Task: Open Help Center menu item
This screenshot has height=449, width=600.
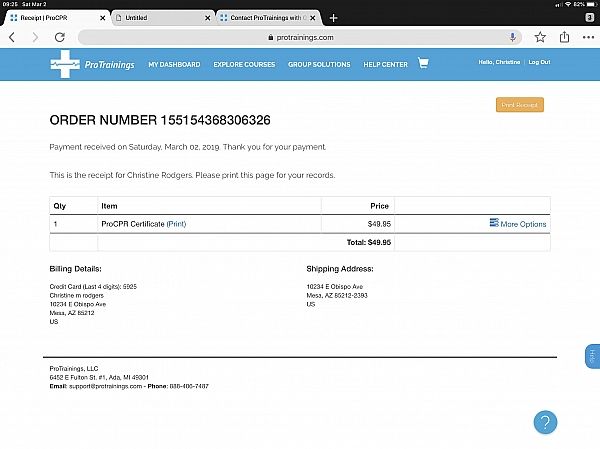Action: tap(385, 64)
